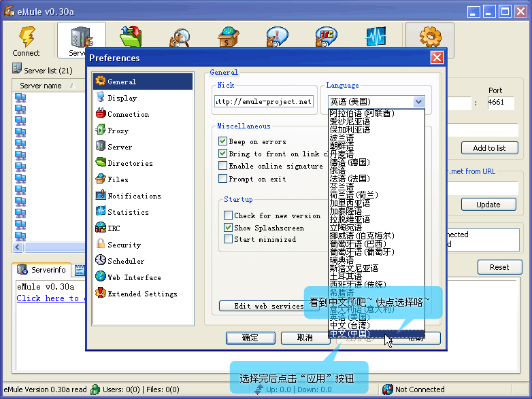The image size is (532, 399).
Task: Open the Preferences gear icon in toolbar
Action: [430, 37]
